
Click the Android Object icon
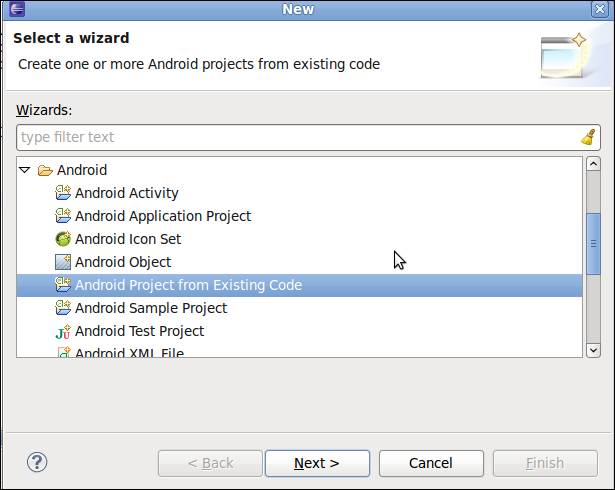pyautogui.click(x=63, y=262)
